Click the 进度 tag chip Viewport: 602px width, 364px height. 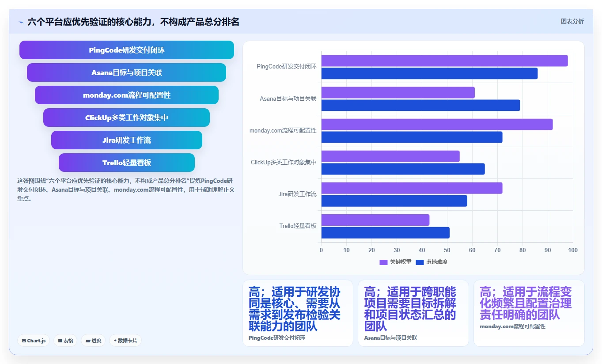(x=93, y=341)
